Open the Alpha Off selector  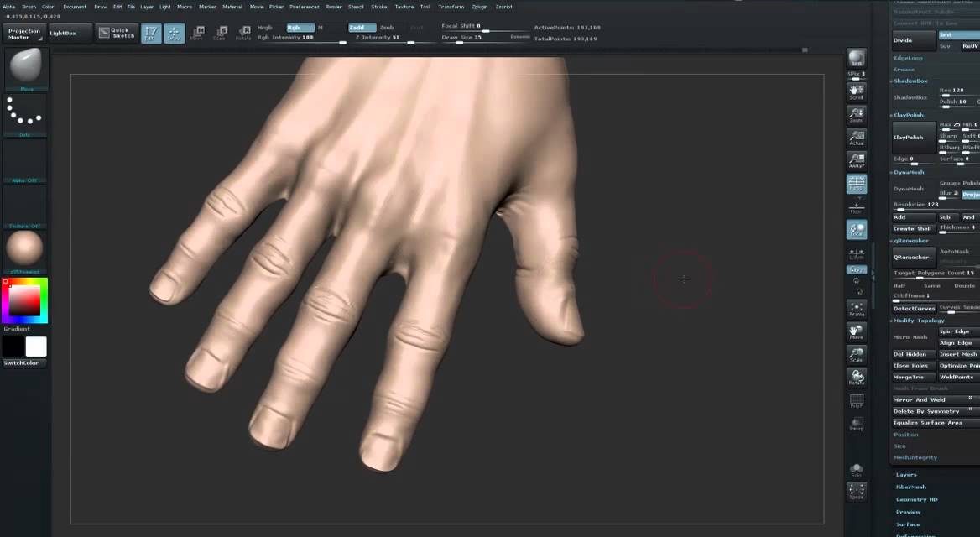25,160
